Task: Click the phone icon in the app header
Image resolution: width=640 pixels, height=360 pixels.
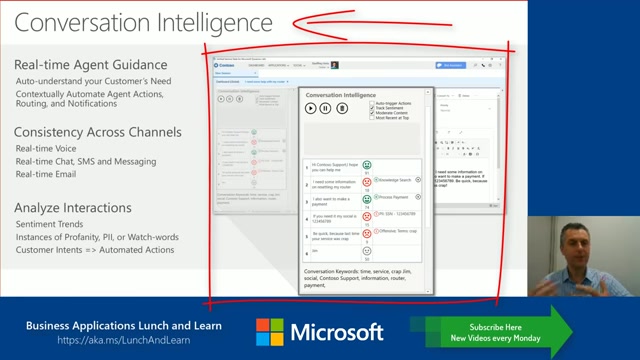Action: (483, 65)
